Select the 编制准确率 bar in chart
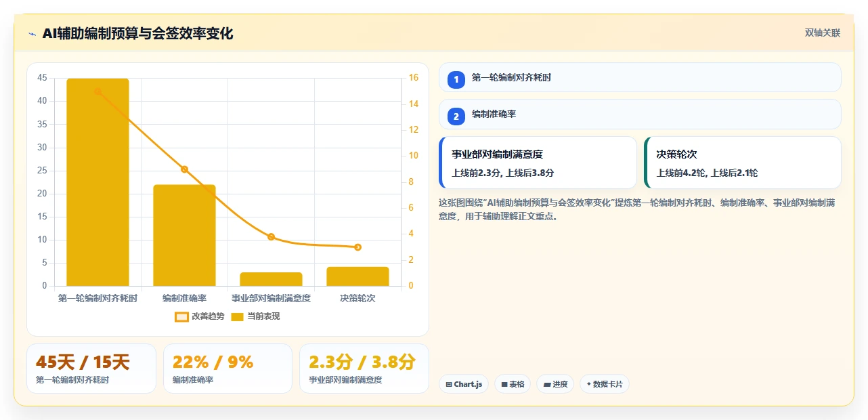Screen dimensions: 868x420 (x=184, y=235)
